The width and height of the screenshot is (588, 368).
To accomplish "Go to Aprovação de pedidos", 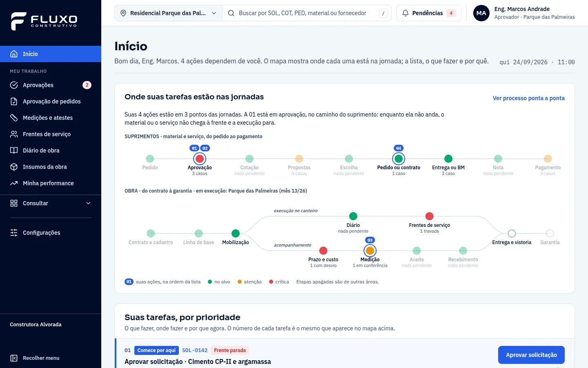I will point(51,101).
